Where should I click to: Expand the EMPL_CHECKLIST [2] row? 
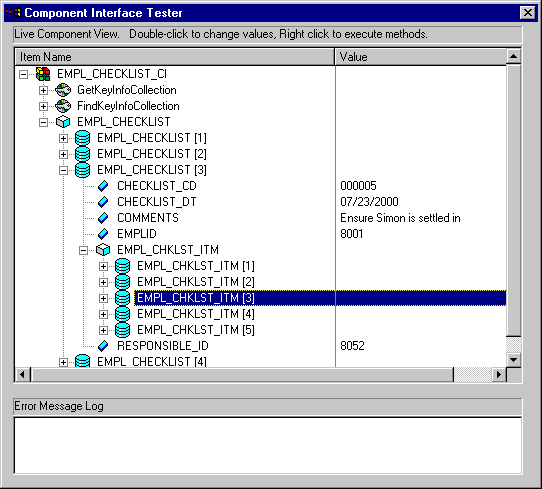tap(63, 154)
